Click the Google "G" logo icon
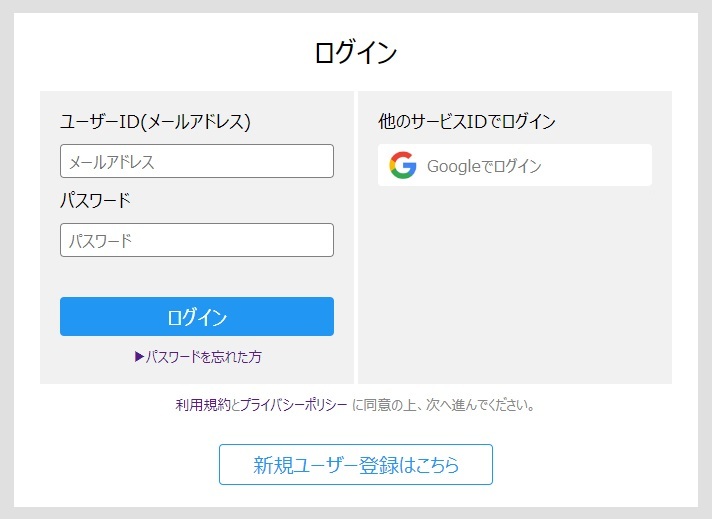The height and width of the screenshot is (519, 712). coord(403,166)
